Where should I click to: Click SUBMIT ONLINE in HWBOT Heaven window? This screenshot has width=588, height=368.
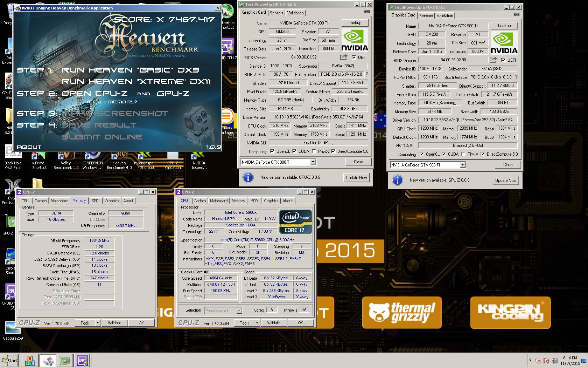pos(102,137)
